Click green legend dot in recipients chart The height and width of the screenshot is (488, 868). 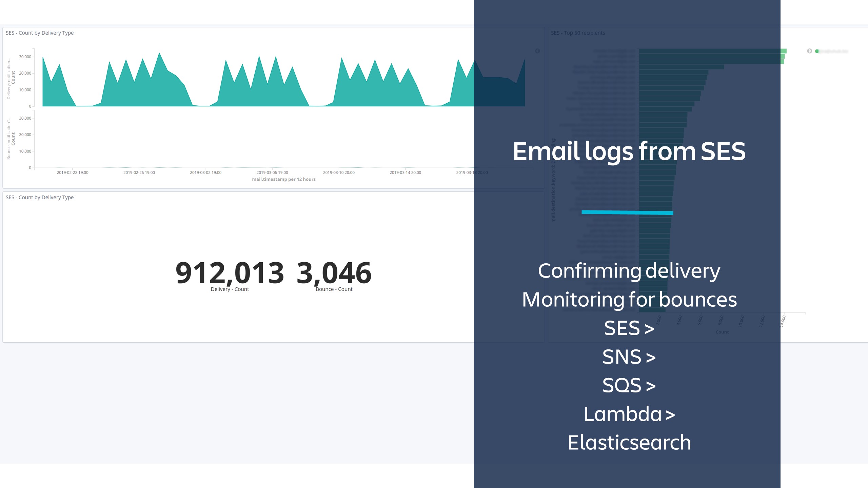pos(817,51)
